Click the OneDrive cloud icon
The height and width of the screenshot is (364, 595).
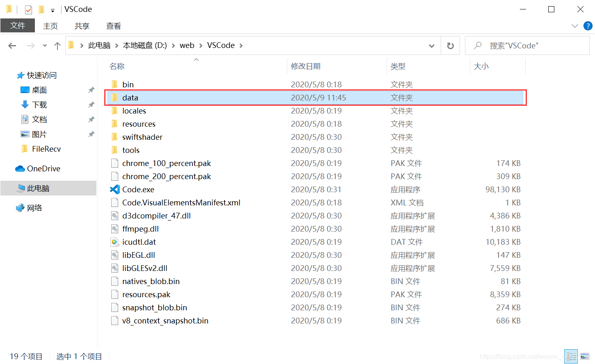click(x=20, y=168)
